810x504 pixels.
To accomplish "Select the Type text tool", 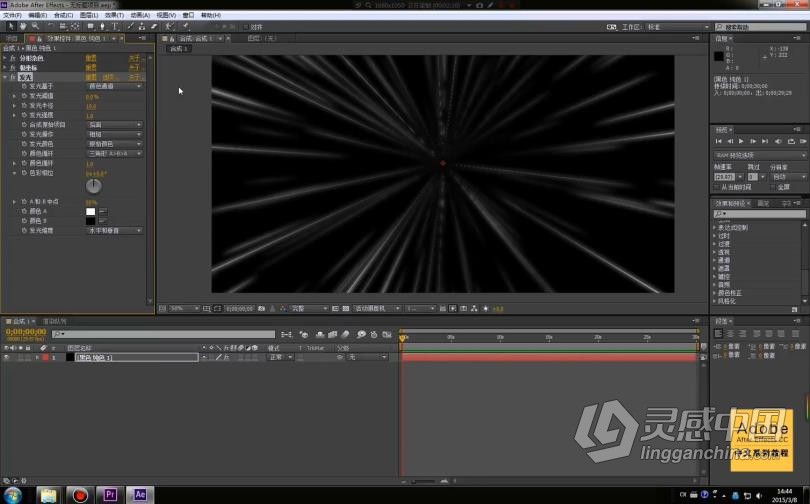I will pos(115,26).
